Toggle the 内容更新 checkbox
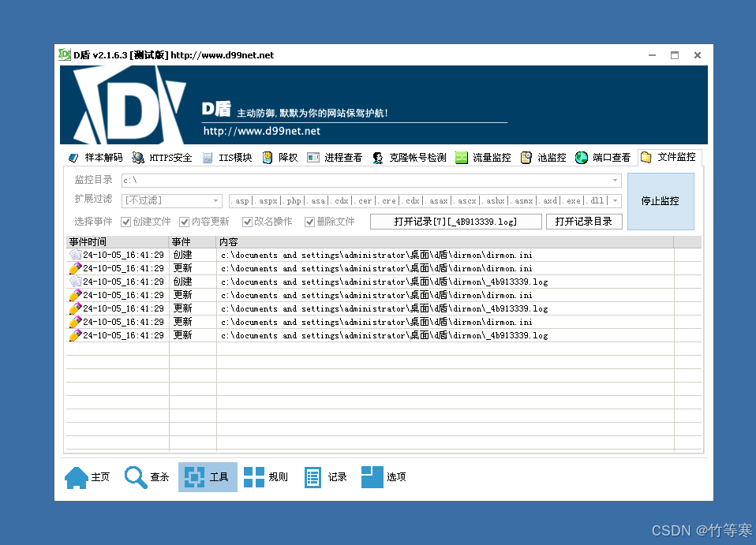 coord(185,222)
